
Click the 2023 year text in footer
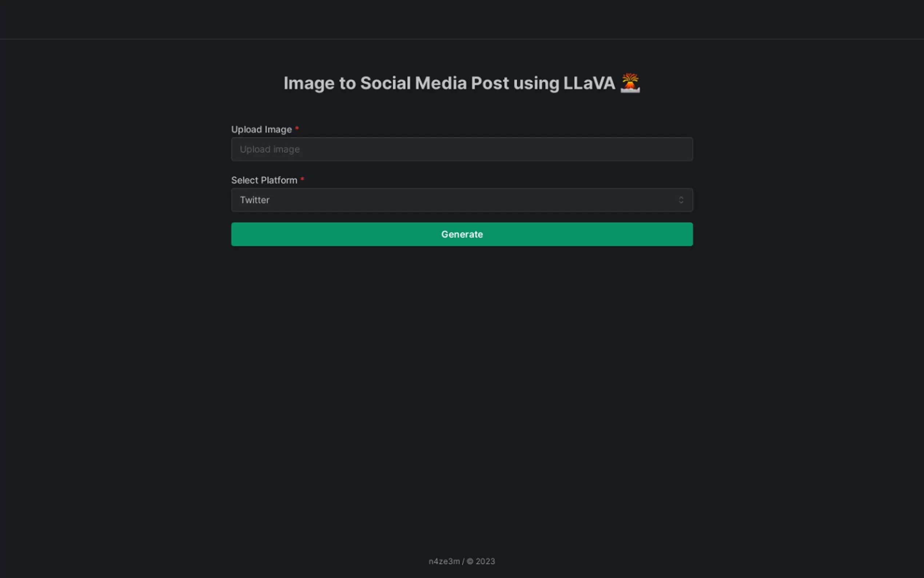[485, 561]
